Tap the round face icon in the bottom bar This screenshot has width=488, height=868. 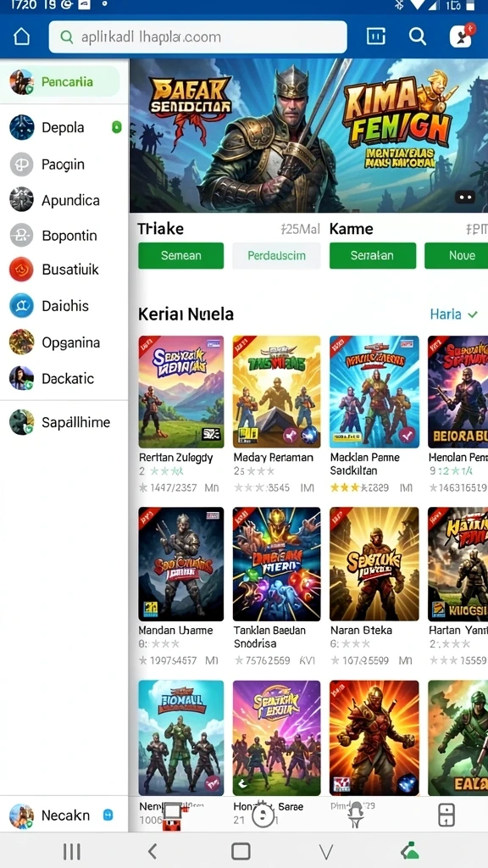(263, 815)
